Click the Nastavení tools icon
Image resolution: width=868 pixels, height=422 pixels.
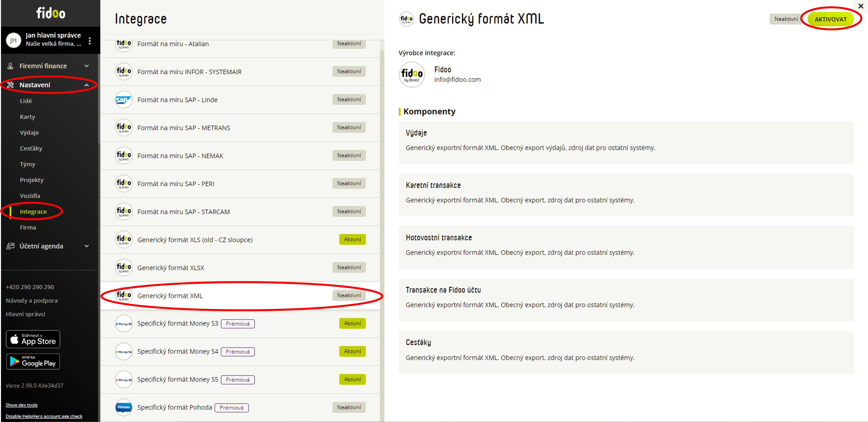pyautogui.click(x=10, y=85)
